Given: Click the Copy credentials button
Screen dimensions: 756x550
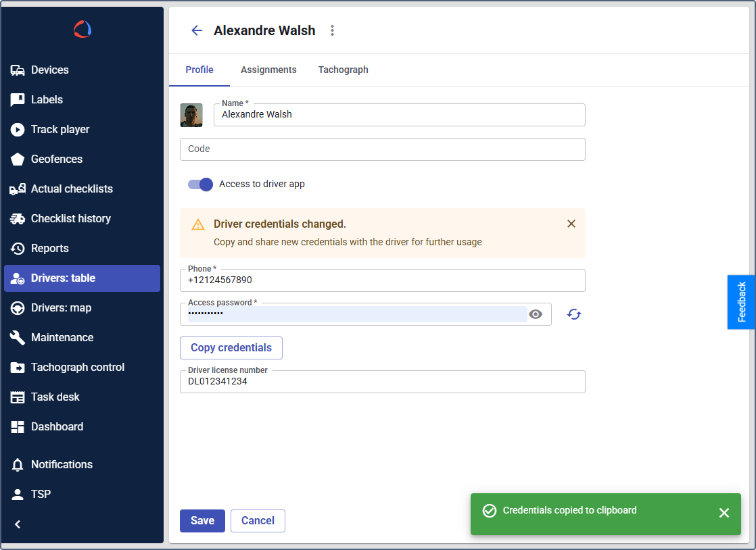Looking at the screenshot, I should coord(231,348).
